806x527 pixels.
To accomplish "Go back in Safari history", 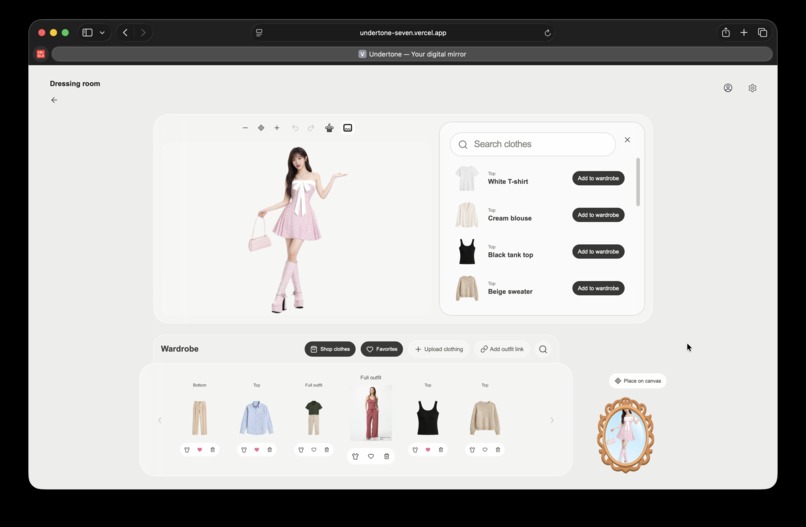I will coord(125,32).
